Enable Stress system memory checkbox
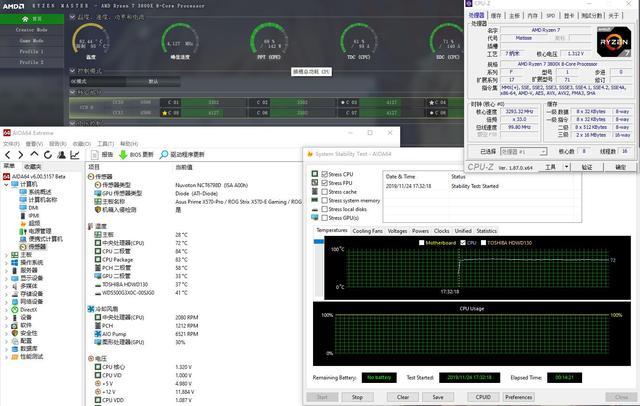The width and height of the screenshot is (640, 406). [x=324, y=200]
